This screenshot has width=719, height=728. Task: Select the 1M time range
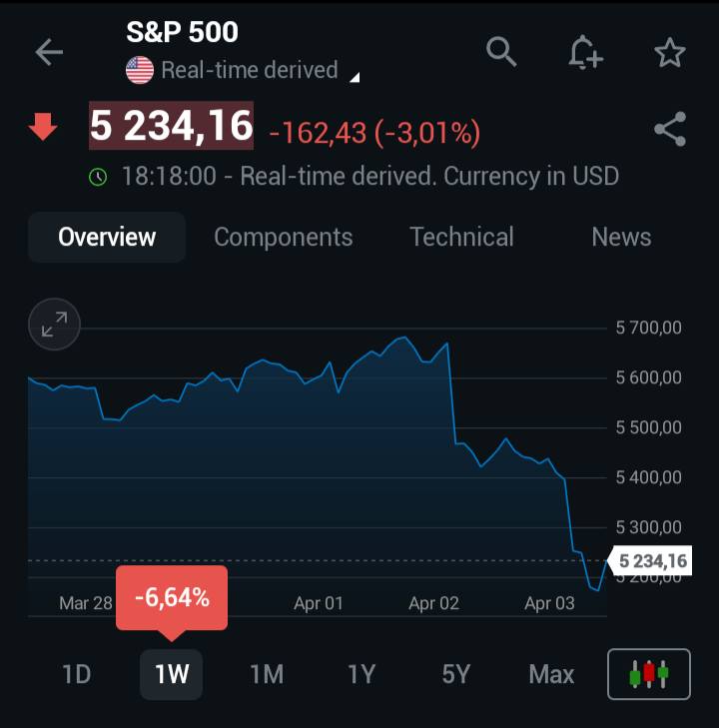pyautogui.click(x=267, y=674)
